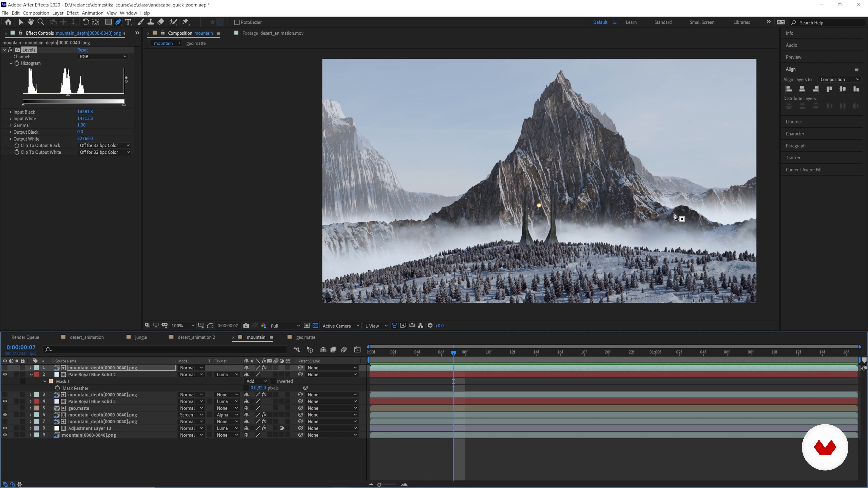Toggle the shy layers icon in timeline
Viewport: 868px width, 488px height.
[323, 350]
